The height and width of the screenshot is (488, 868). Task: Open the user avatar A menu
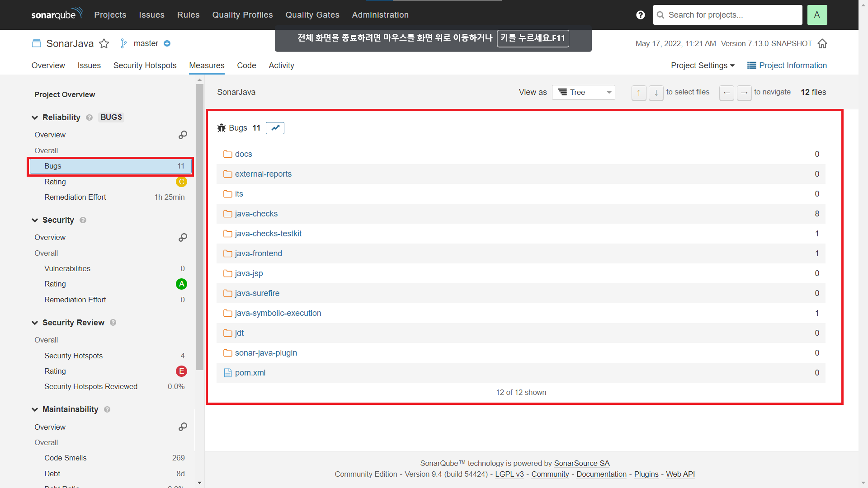(817, 15)
